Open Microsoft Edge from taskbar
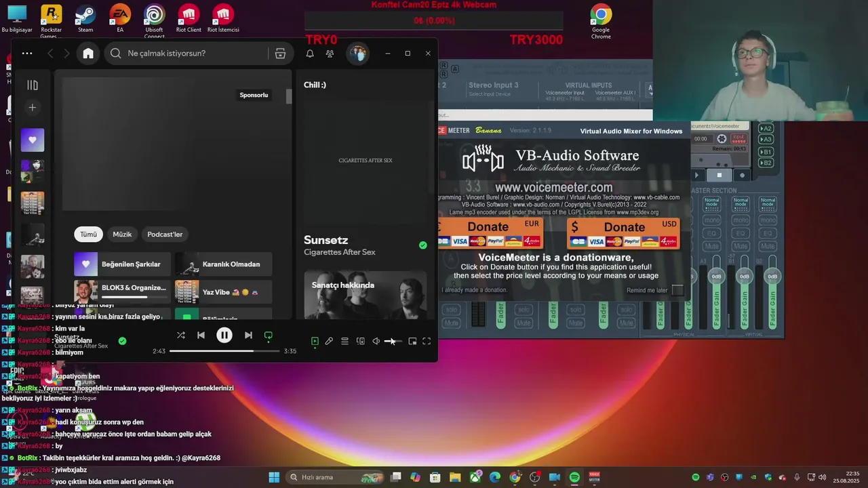This screenshot has height=488, width=868. coord(495,477)
